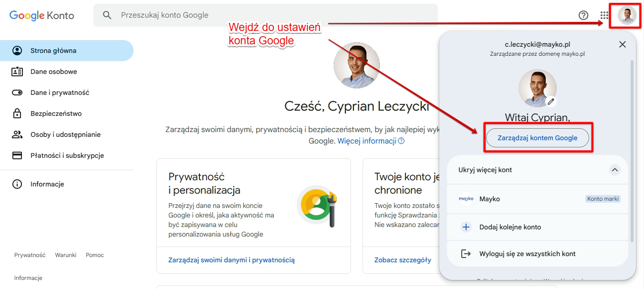Click the Bezpieczeństwo padlock icon
Image resolution: width=644 pixels, height=289 pixels.
[17, 114]
